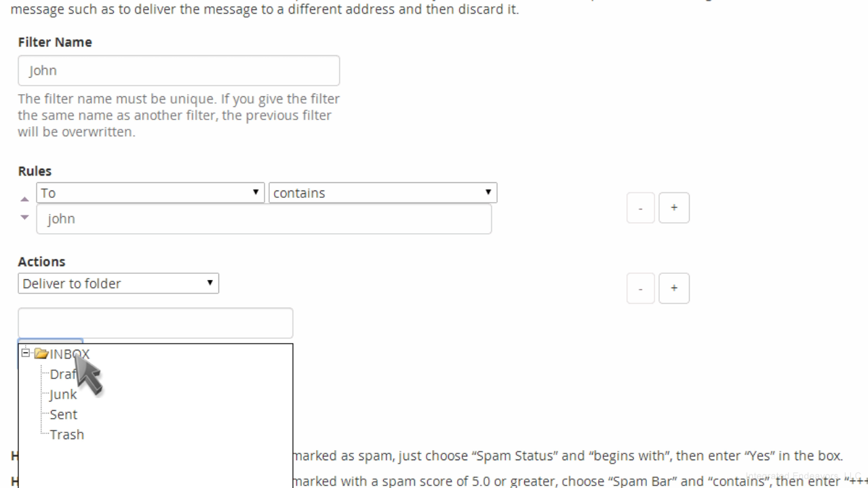Select the Drafts folder in the tree
The image size is (868, 488).
(63, 374)
